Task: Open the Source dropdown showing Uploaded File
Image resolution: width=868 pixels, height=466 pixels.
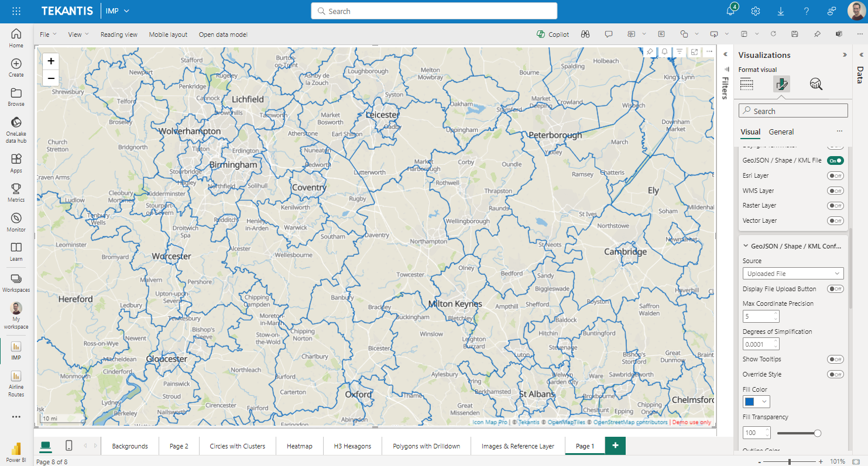Action: click(x=793, y=274)
